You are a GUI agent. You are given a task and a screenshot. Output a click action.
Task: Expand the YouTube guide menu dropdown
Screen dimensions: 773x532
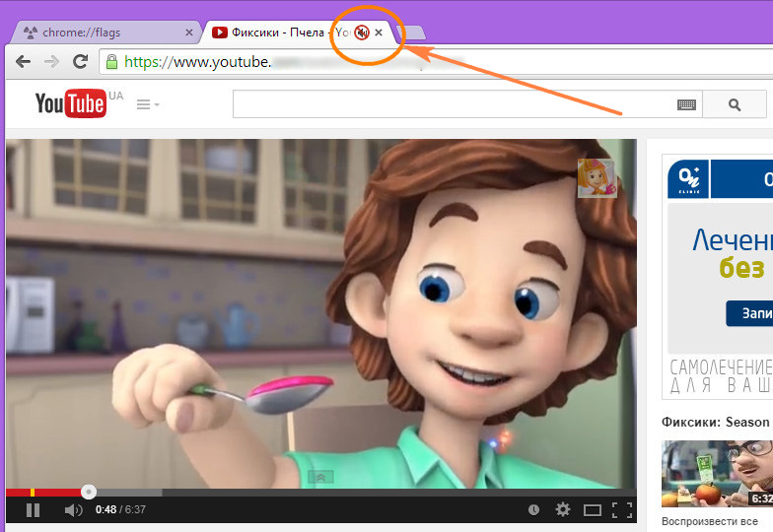(x=148, y=104)
